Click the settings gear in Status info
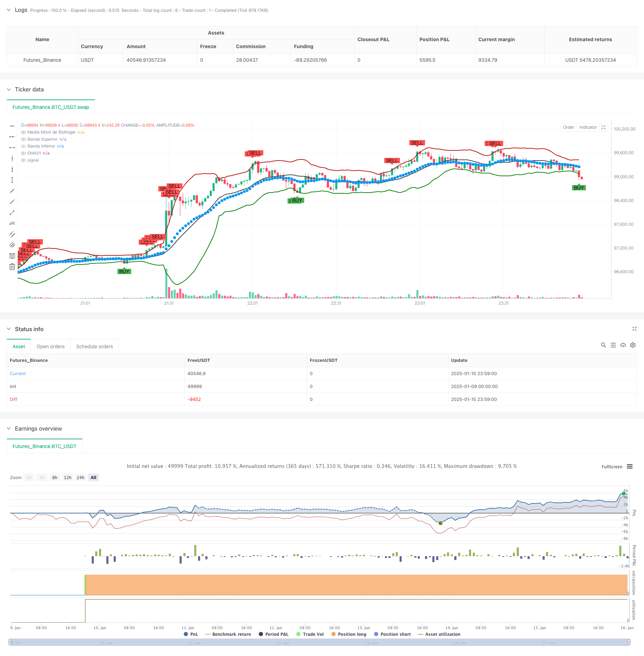The height and width of the screenshot is (656, 644). (633, 345)
